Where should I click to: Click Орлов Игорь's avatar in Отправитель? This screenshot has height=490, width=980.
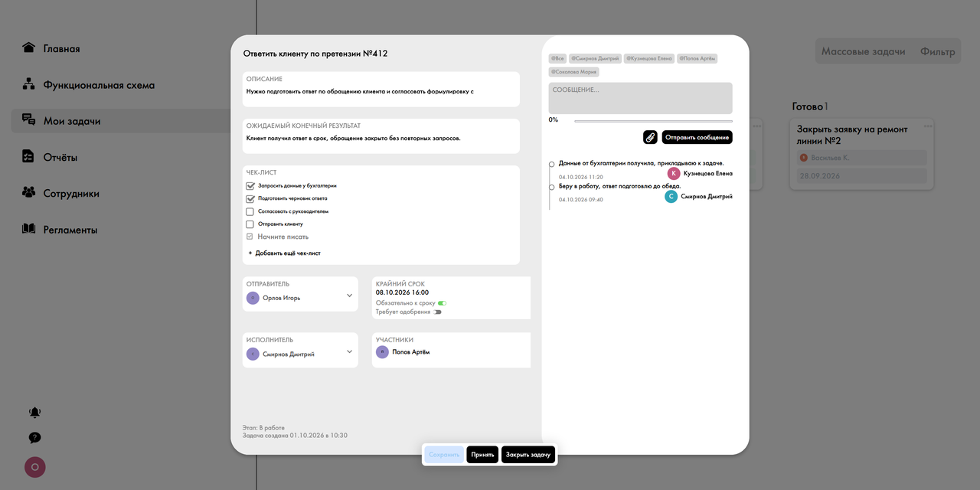pyautogui.click(x=253, y=299)
